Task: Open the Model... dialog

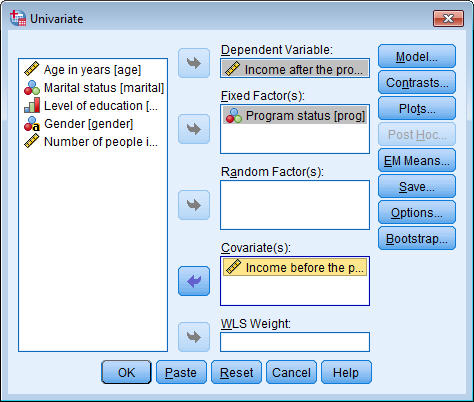Action: 417,57
